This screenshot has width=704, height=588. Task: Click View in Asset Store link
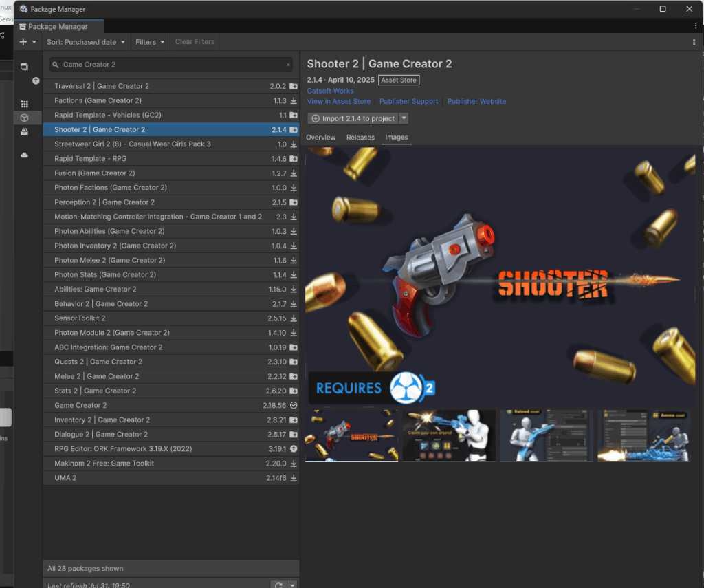click(x=339, y=102)
